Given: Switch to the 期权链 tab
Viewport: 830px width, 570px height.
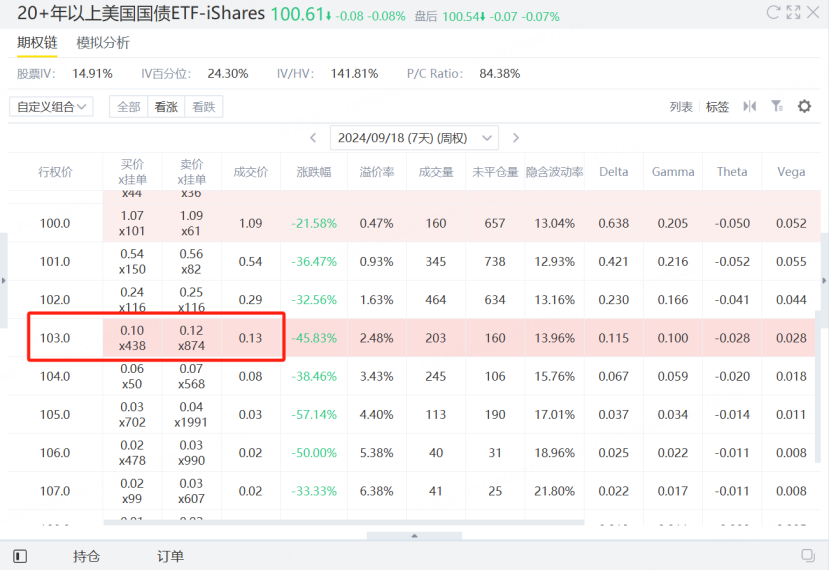Looking at the screenshot, I should [x=37, y=43].
